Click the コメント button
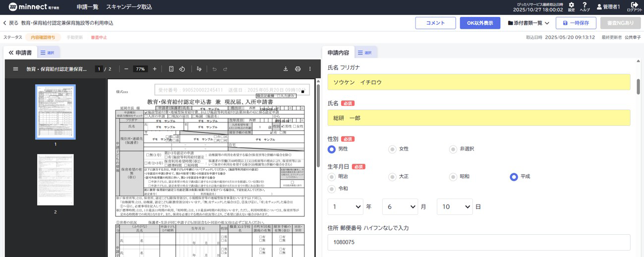This screenshot has width=644, height=257. tap(435, 23)
